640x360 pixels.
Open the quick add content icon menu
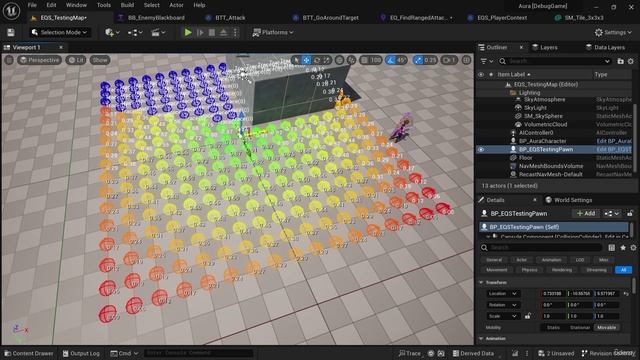click(x=112, y=32)
